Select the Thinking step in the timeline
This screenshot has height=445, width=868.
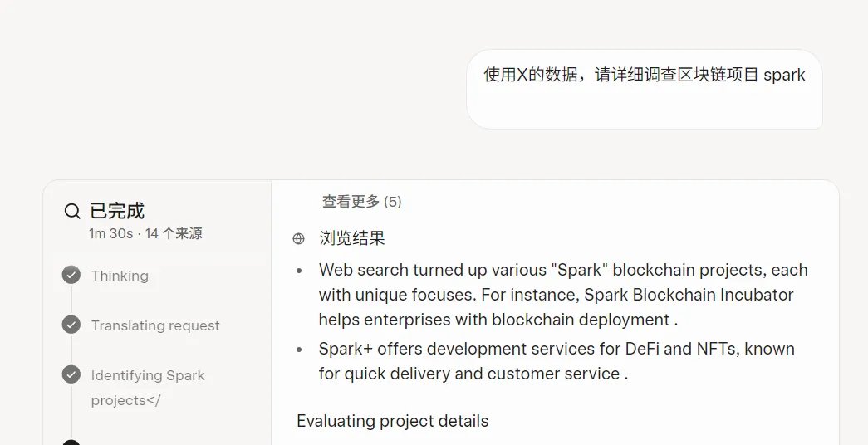120,276
